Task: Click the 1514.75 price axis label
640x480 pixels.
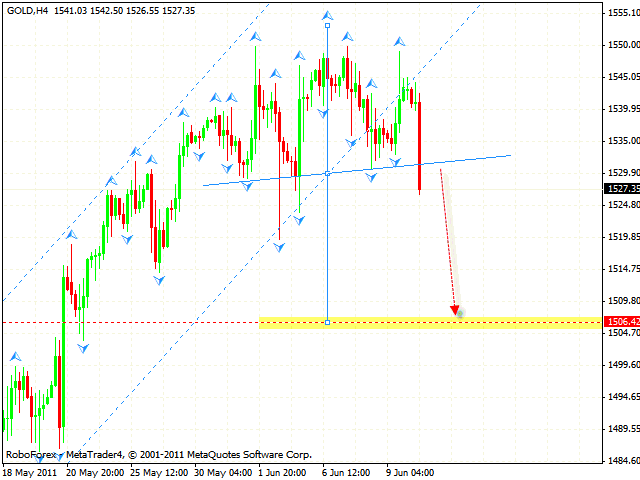Action: click(x=620, y=269)
